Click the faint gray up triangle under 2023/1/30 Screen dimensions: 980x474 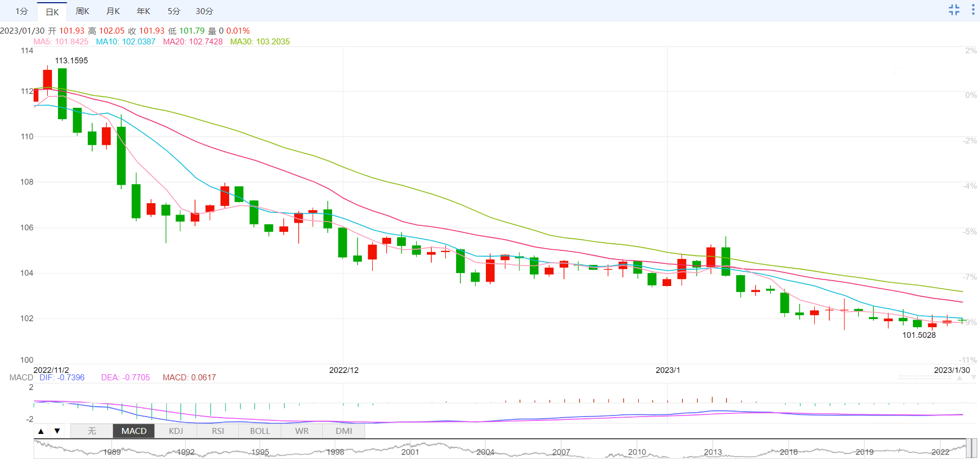pos(959,378)
